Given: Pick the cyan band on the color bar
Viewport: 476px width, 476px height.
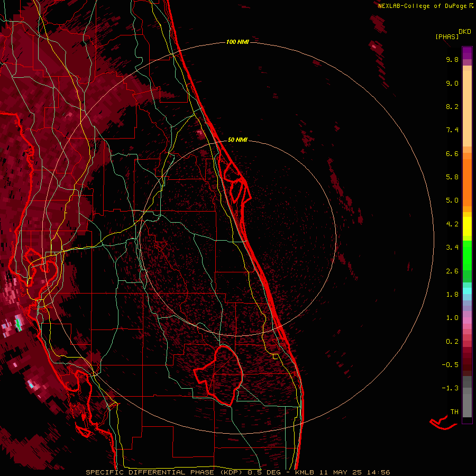Looking at the screenshot, I should coord(467,291).
